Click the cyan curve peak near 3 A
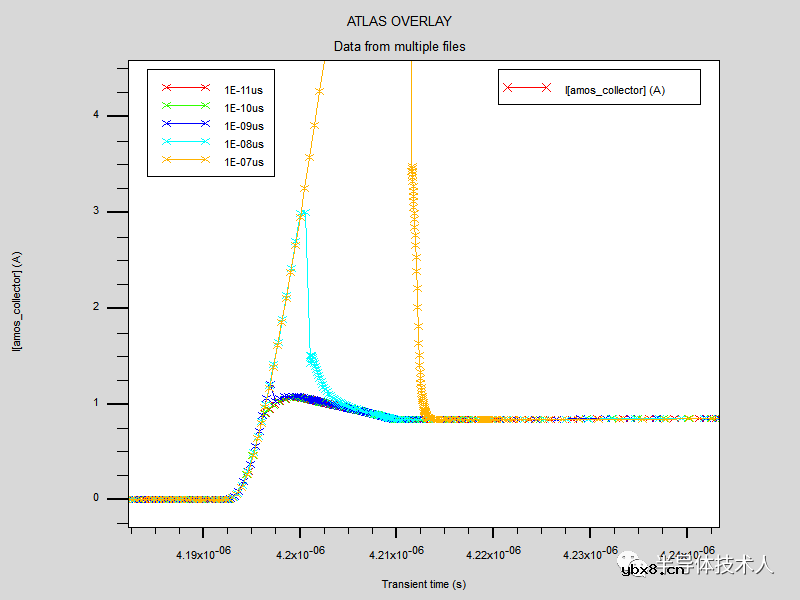 click(303, 213)
